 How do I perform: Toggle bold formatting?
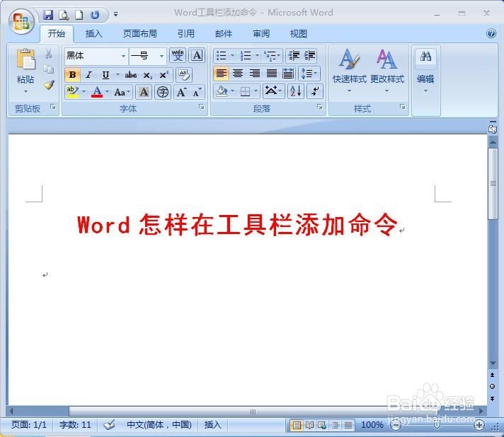point(72,75)
